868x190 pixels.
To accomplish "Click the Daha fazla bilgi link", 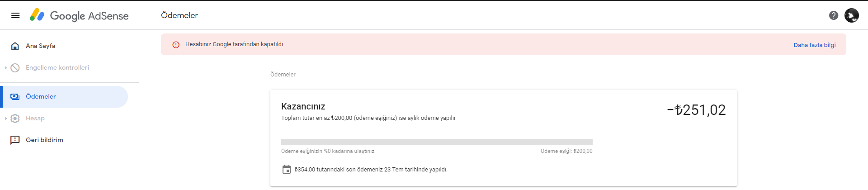I will [815, 45].
